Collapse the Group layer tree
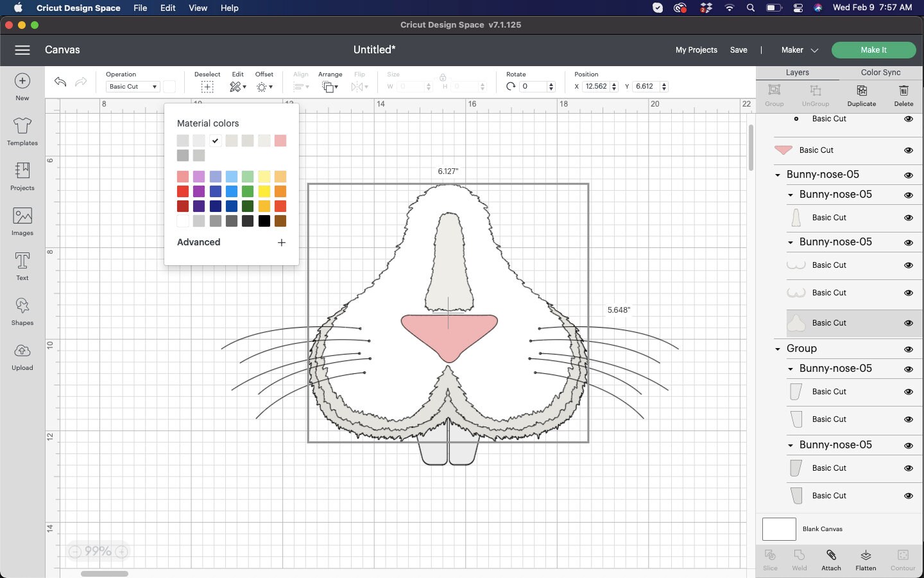The image size is (924, 578). (x=776, y=349)
